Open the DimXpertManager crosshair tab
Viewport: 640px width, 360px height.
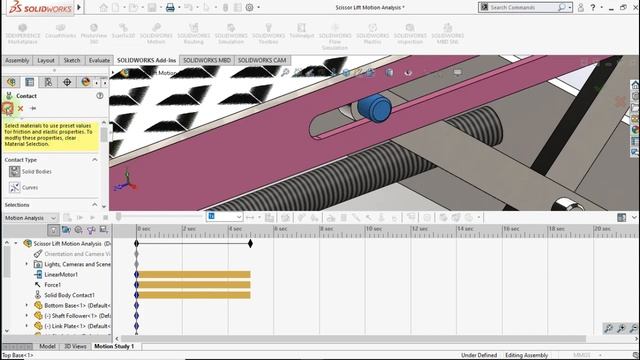click(67, 82)
